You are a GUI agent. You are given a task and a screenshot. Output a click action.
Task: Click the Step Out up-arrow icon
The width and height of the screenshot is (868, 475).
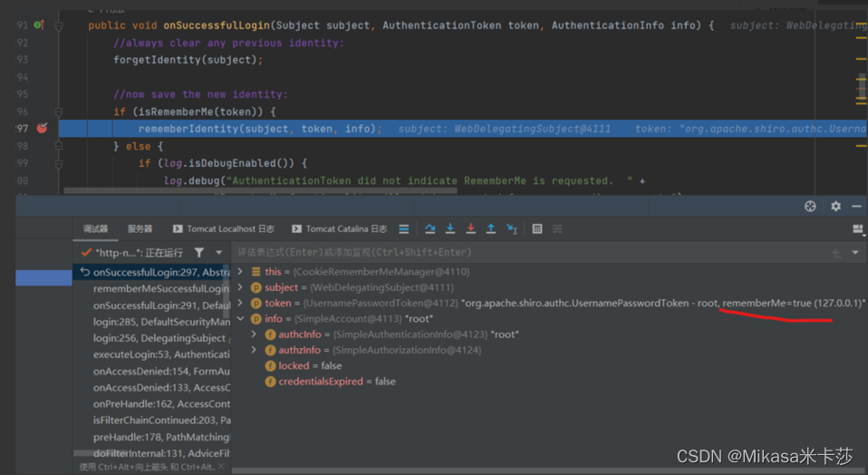point(490,228)
